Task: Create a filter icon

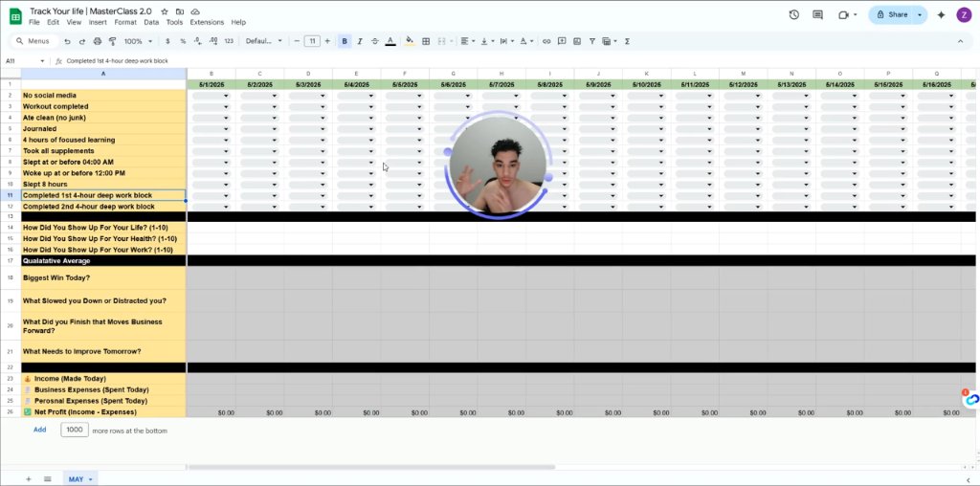Action: 591,41
